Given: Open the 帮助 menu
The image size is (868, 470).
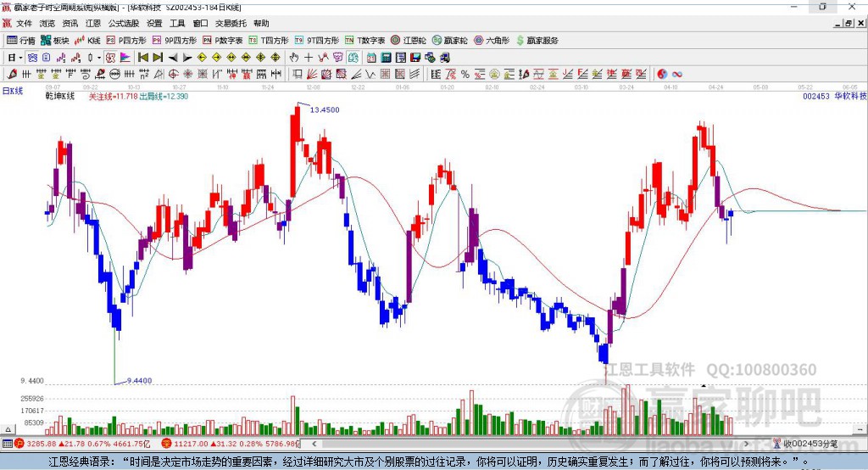Looking at the screenshot, I should coord(261,23).
